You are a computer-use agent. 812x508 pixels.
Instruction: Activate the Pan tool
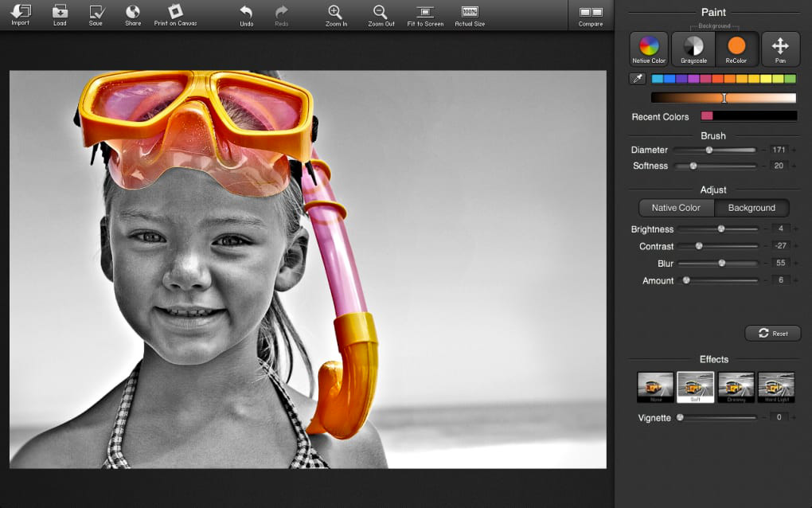(780, 49)
